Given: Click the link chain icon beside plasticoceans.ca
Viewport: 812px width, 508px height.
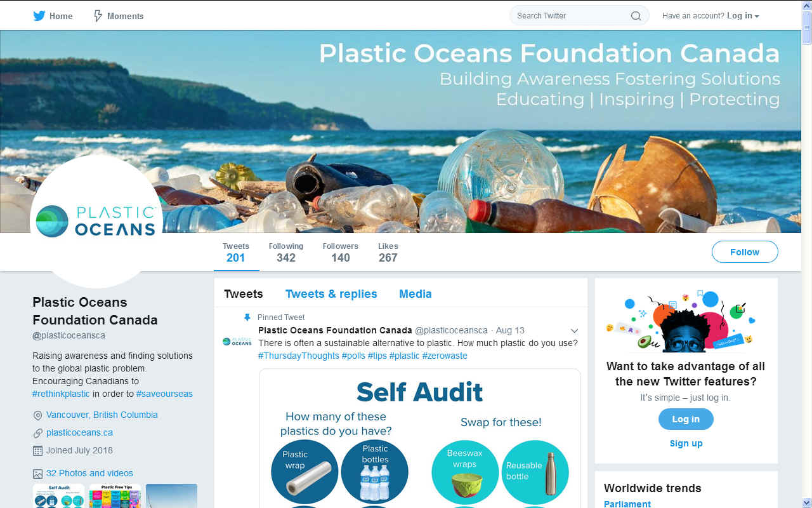Looking at the screenshot, I should click(37, 433).
